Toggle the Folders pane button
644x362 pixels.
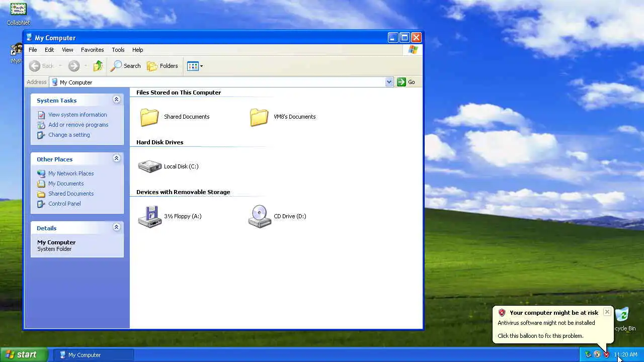(x=163, y=66)
